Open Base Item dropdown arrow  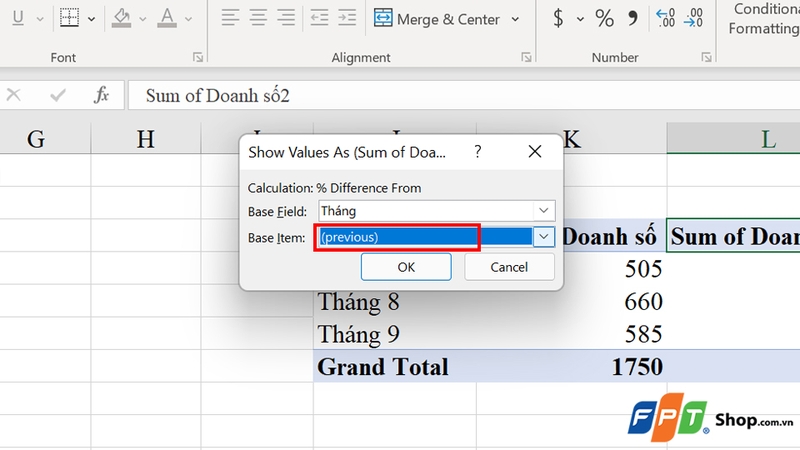coord(544,237)
